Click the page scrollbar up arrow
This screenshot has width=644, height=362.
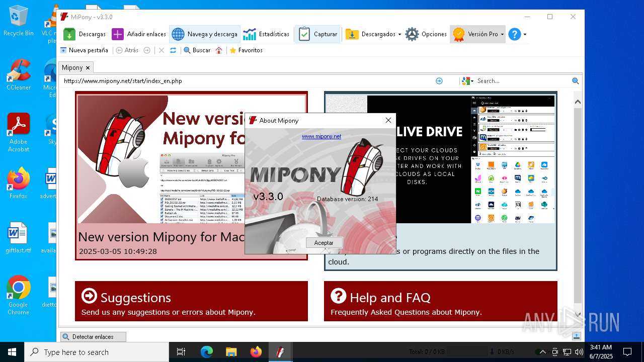coord(578,102)
